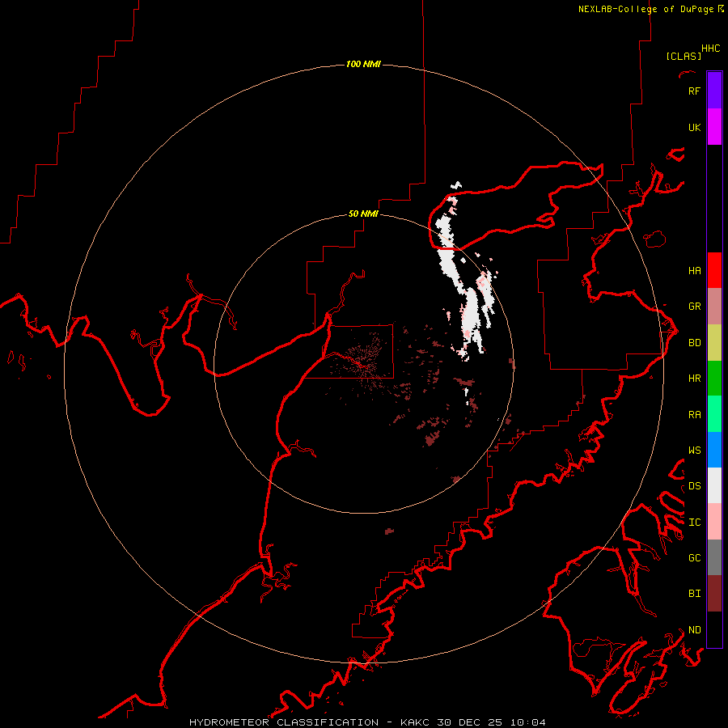Click the "50 NMI" range ring label
Image resolution: width=728 pixels, height=728 pixels.
(x=363, y=214)
